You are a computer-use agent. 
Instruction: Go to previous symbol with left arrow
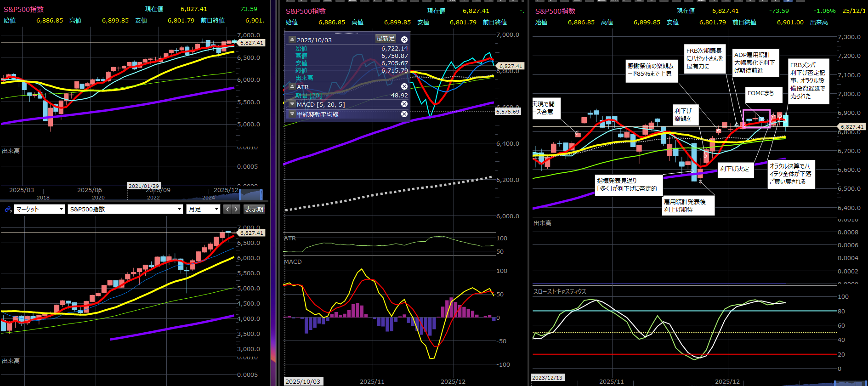click(227, 209)
